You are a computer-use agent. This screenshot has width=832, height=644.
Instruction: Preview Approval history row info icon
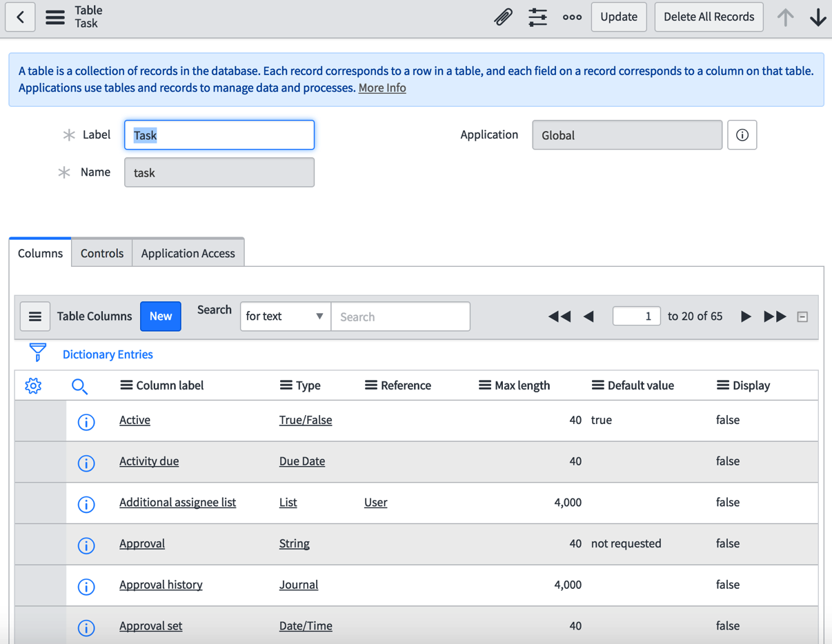86,587
